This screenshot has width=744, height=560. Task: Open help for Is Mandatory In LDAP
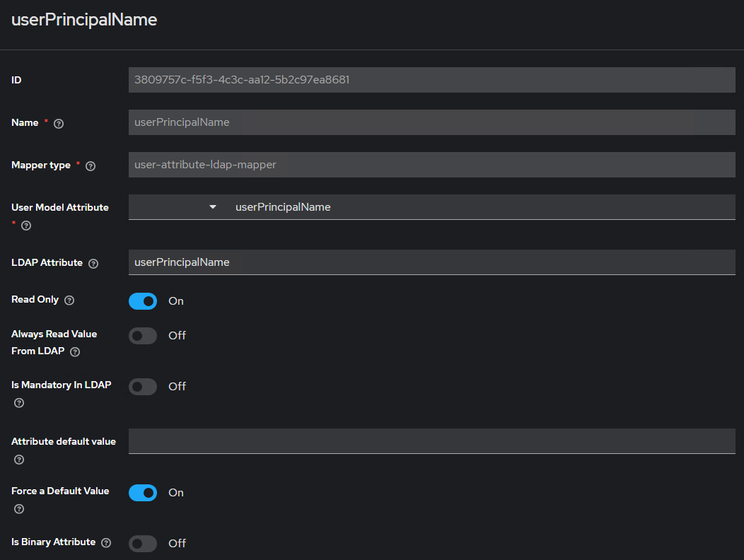pos(19,403)
